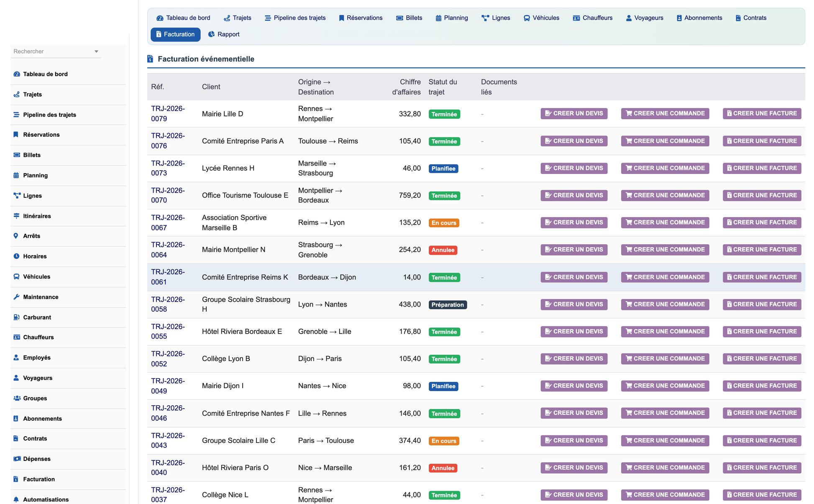Click the En cours badge for TRJ-2026-0067
The height and width of the screenshot is (504, 814).
444,223
